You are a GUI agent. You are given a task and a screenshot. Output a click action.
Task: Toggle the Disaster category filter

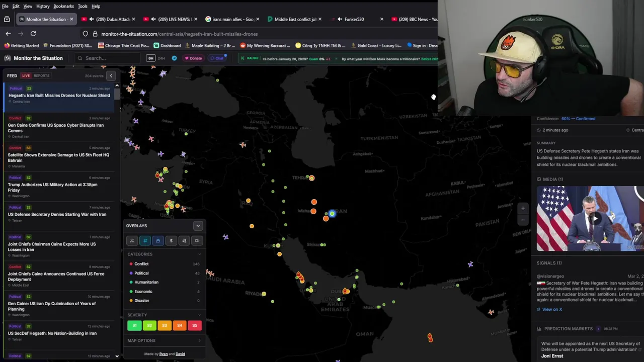(x=164, y=300)
